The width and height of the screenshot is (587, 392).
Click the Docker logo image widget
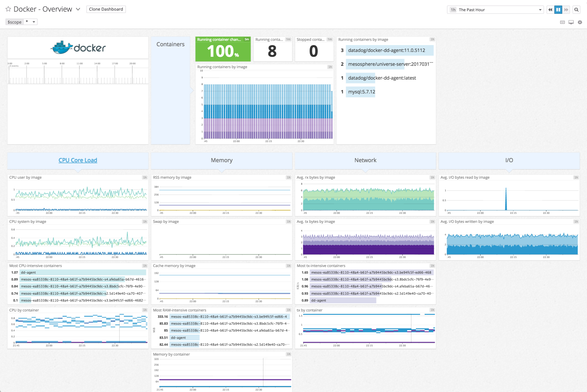click(78, 47)
